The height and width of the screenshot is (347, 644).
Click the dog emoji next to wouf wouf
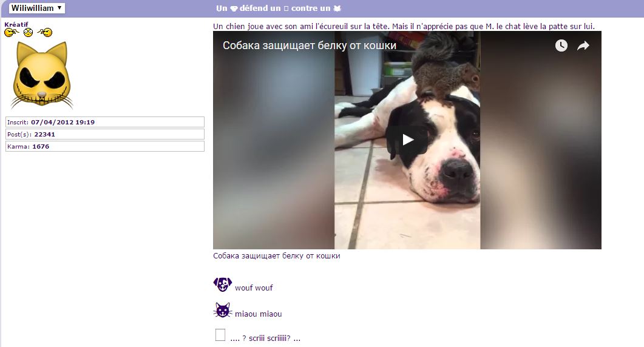click(223, 284)
